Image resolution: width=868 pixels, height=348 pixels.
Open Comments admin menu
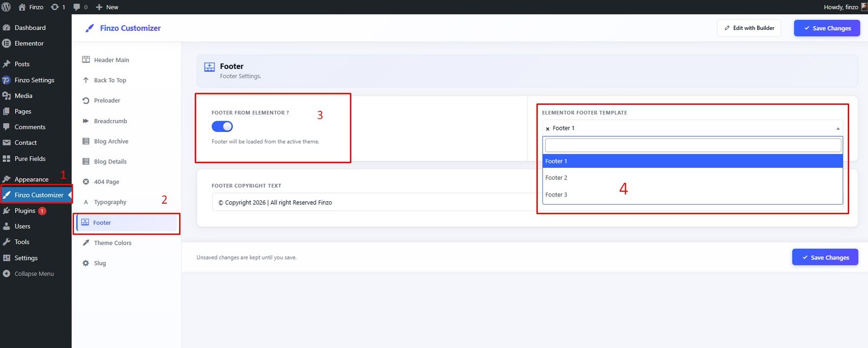[x=30, y=127]
